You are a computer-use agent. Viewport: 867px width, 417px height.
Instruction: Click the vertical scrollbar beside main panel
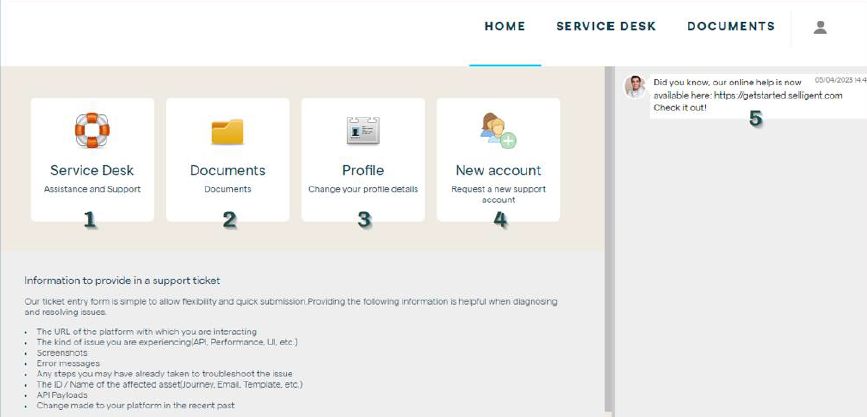(x=608, y=240)
